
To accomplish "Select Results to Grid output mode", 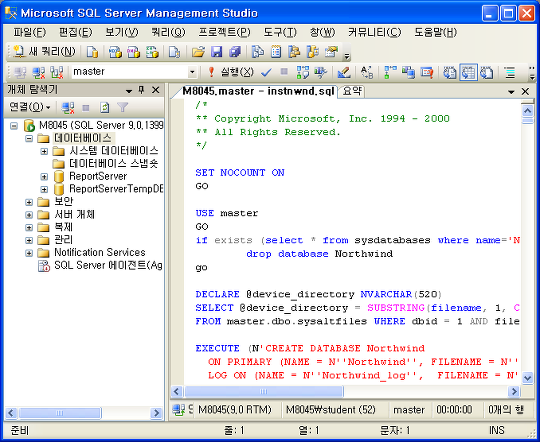I will pos(468,72).
